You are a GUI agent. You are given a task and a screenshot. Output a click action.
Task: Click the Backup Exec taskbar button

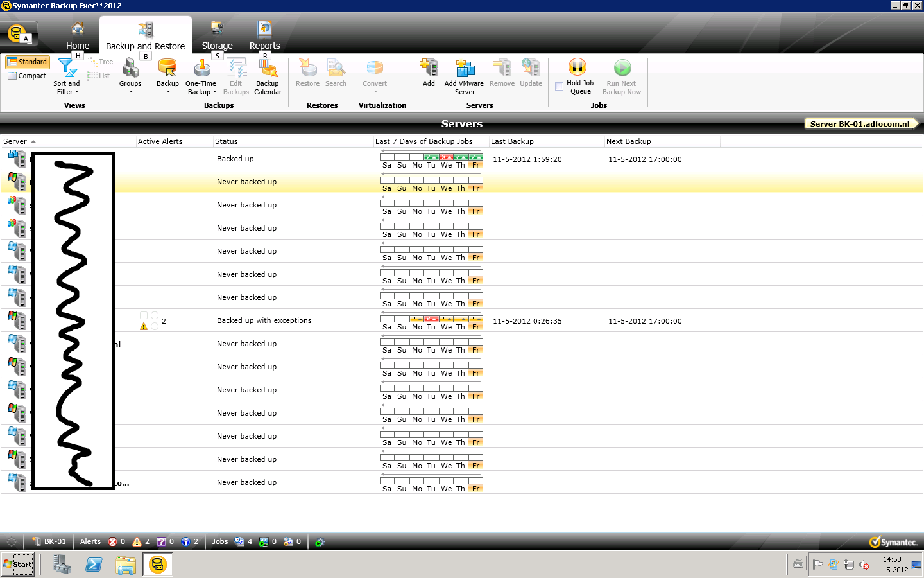[158, 565]
